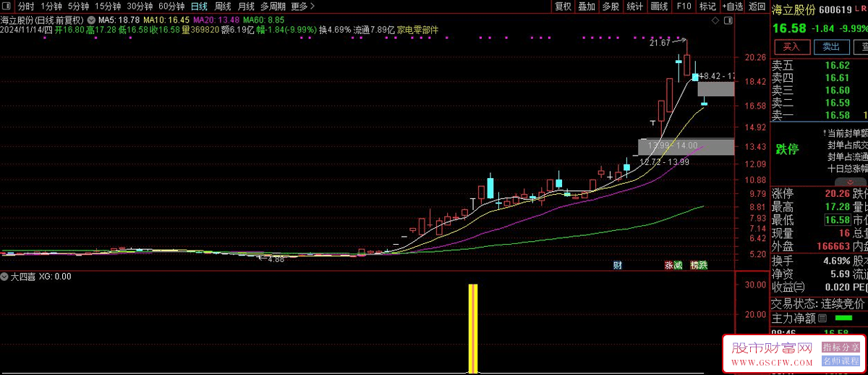
Task: Click the MA60: 8.85 label
Action: 263,20
